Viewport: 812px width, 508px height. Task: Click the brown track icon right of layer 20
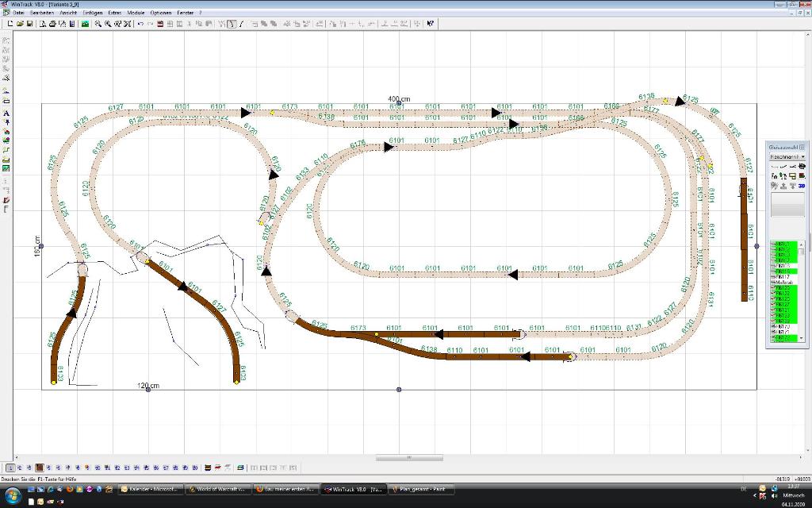pos(209,468)
